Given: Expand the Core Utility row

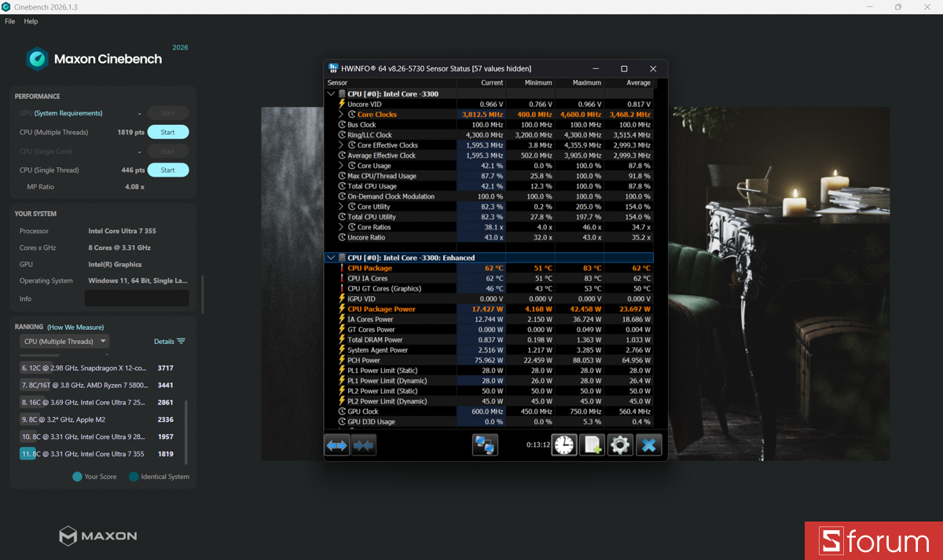Looking at the screenshot, I should pyautogui.click(x=341, y=207).
